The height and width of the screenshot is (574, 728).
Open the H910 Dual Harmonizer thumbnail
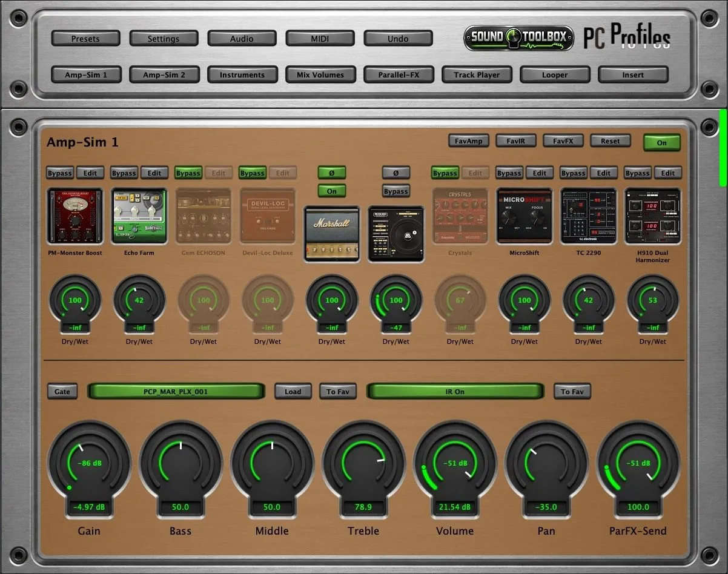click(x=653, y=216)
